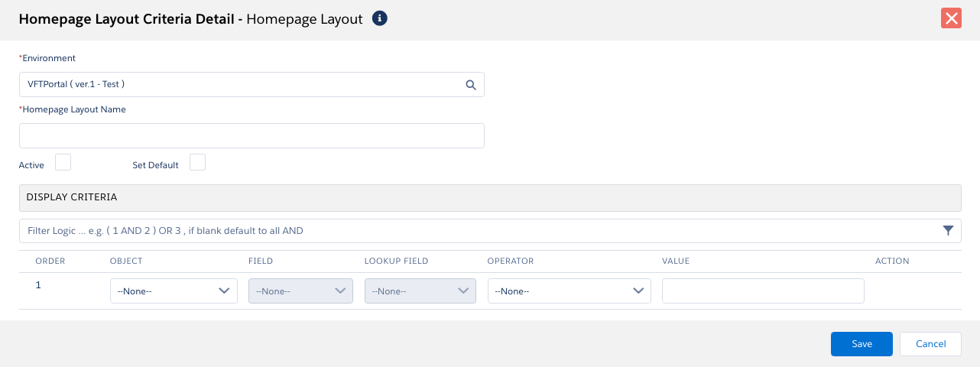980x367 pixels.
Task: Open the Object dropdown
Action: point(174,291)
